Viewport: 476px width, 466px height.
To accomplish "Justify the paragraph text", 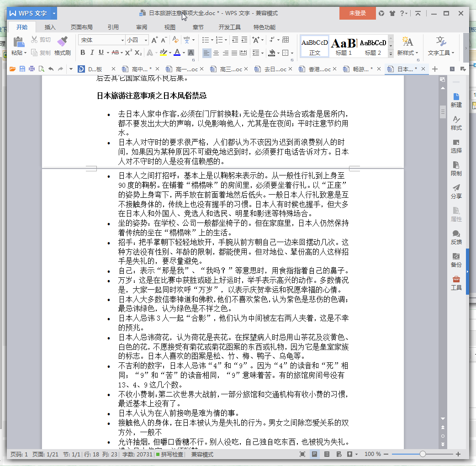I will [234, 53].
